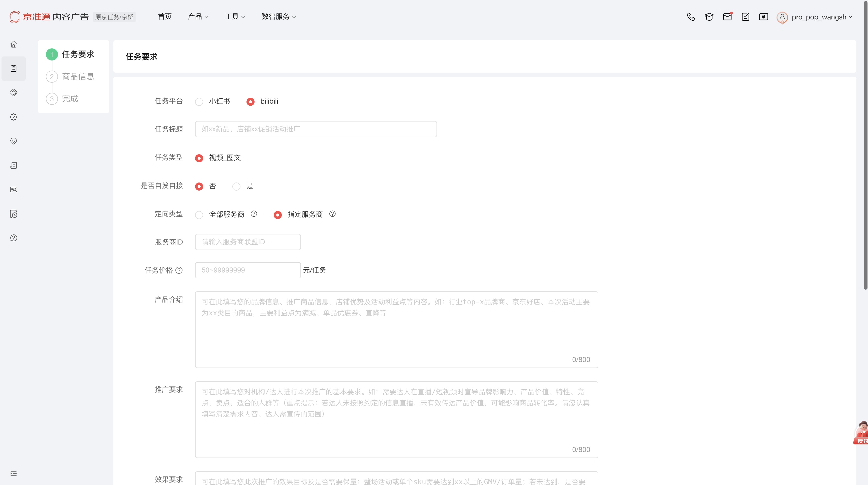868x485 pixels.
Task: Open the mail messages icon
Action: tap(727, 17)
